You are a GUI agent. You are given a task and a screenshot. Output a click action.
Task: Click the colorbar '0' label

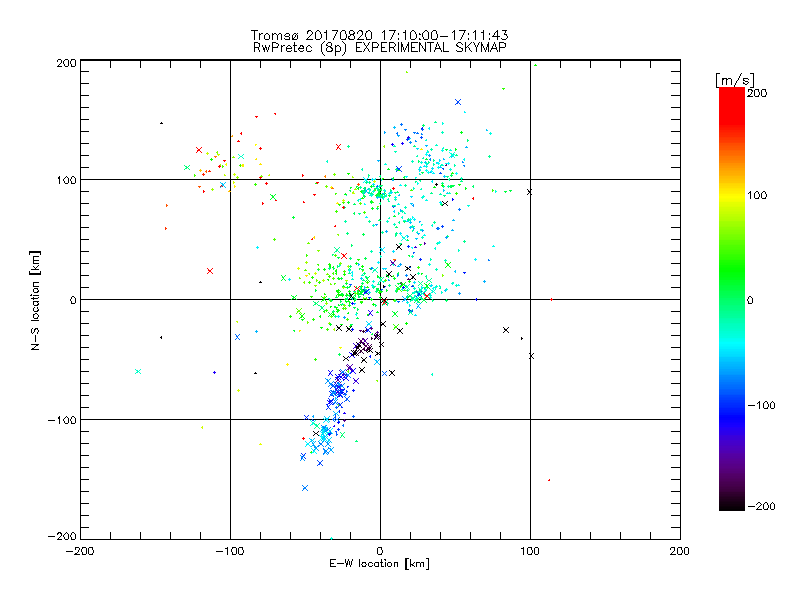[x=750, y=301]
